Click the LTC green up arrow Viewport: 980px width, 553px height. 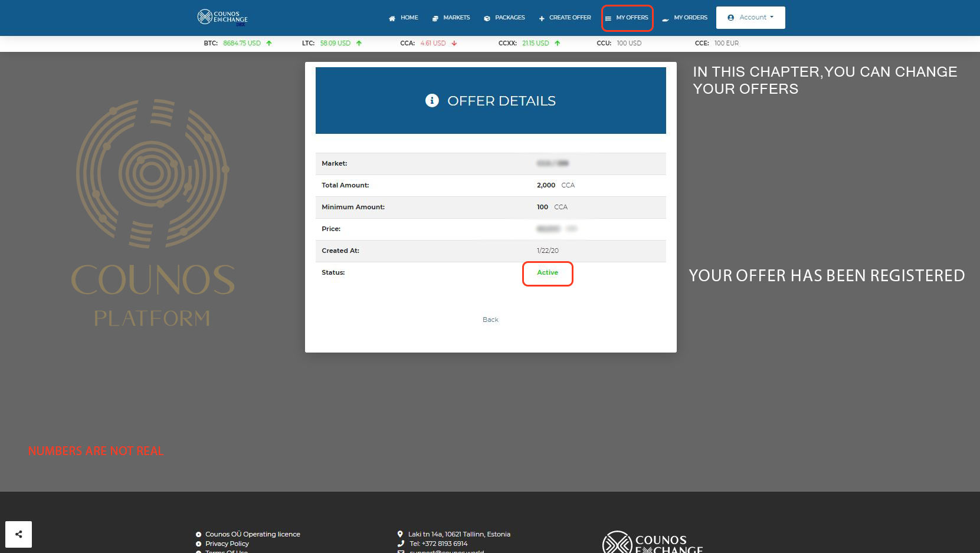(359, 43)
